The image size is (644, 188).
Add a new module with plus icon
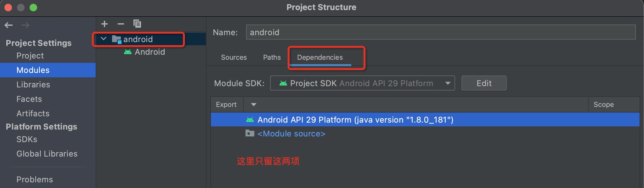tap(105, 24)
